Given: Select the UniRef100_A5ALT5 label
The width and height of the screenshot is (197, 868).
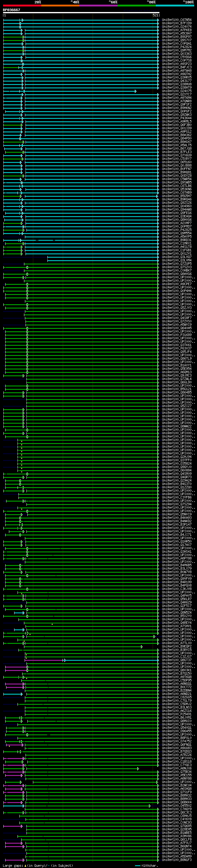Looking at the screenshot, I should [177, 145].
